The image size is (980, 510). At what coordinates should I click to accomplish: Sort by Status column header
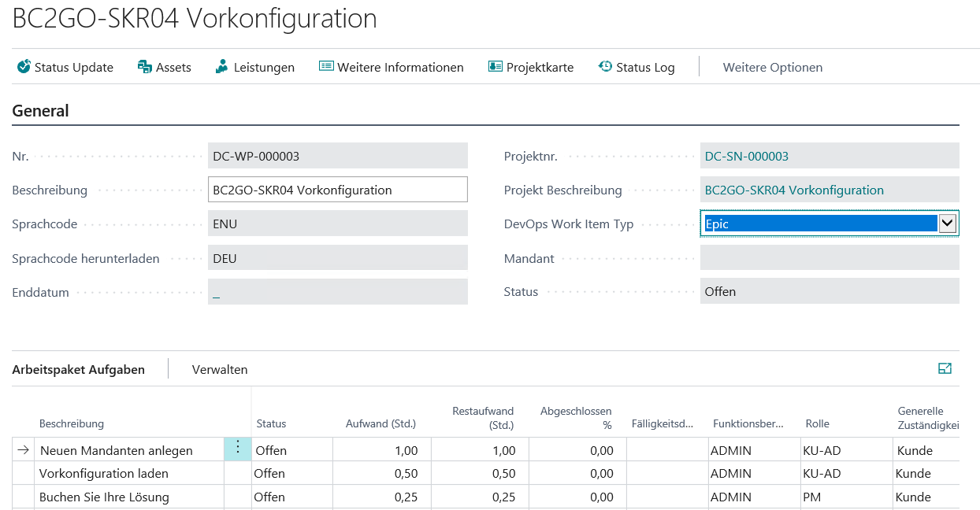tap(271, 423)
